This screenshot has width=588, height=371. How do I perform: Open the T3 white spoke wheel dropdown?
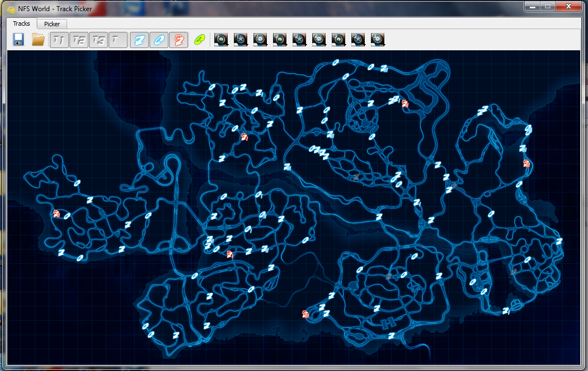coord(377,39)
